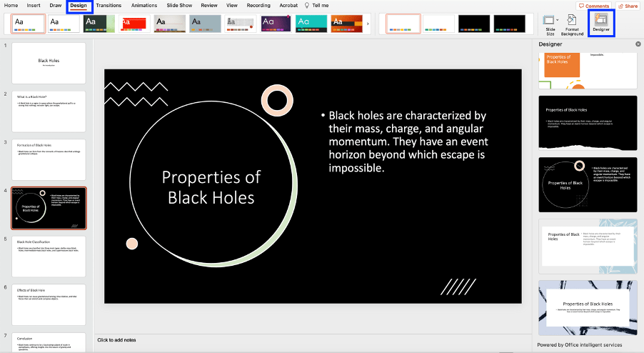Switch to the Home tab
This screenshot has height=353, width=644.
(11, 5)
